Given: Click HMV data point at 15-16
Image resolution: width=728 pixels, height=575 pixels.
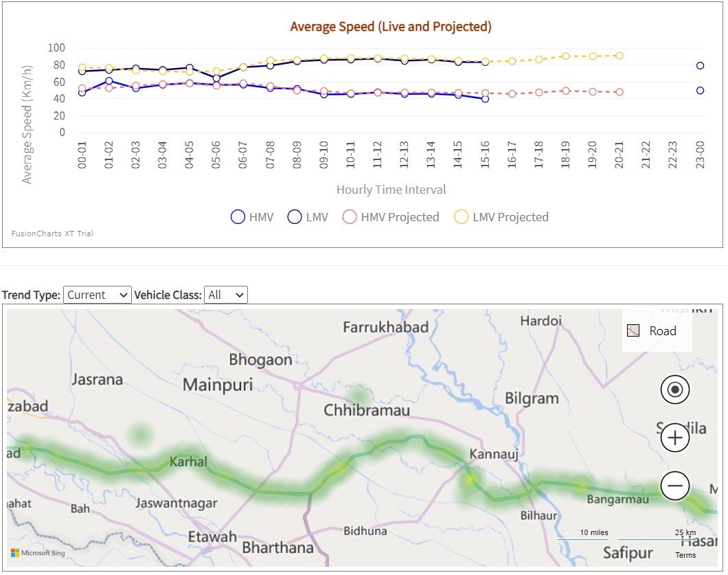Looking at the screenshot, I should 485,99.
